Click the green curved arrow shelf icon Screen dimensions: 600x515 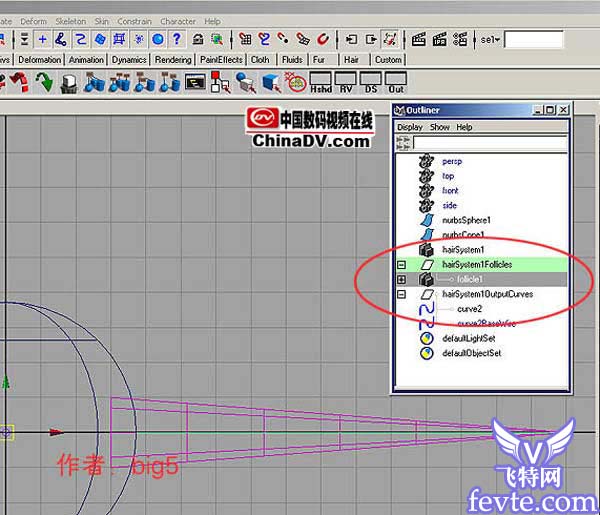click(x=44, y=82)
